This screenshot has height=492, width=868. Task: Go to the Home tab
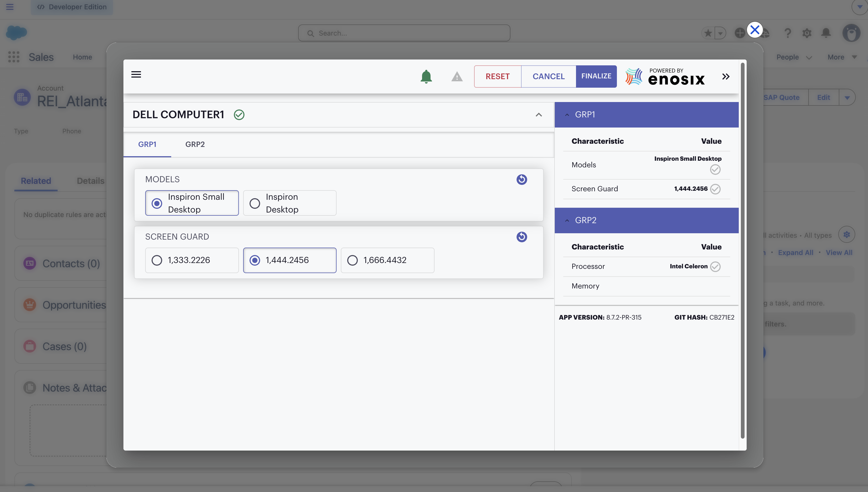82,57
